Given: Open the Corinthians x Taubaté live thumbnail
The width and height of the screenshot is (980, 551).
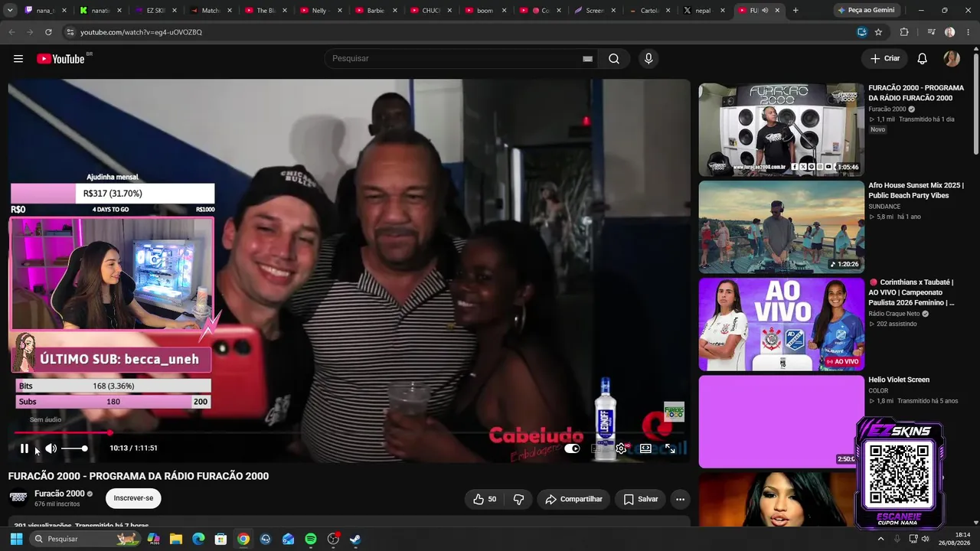Looking at the screenshot, I should 781,324.
